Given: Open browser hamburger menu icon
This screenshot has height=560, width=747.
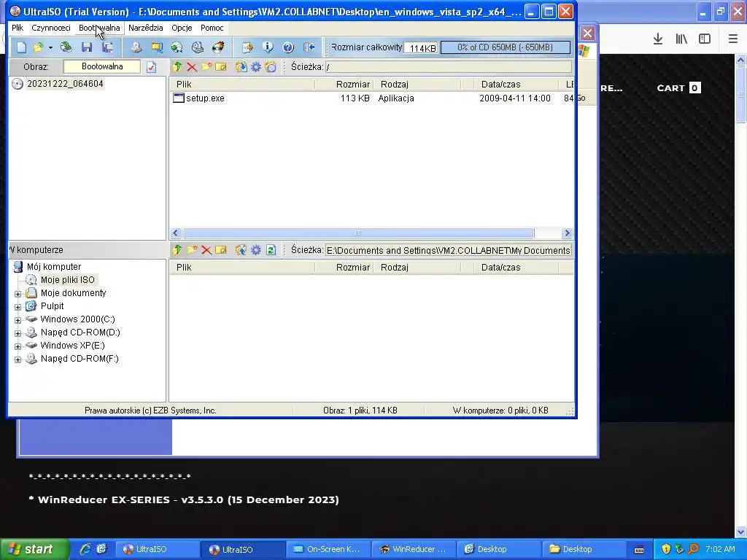Looking at the screenshot, I should click(x=732, y=39).
